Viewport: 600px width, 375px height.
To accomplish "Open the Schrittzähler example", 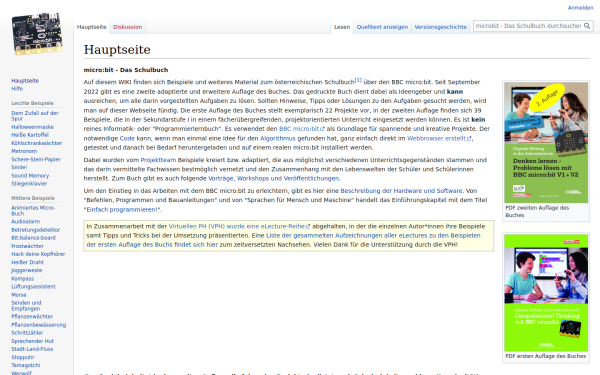I will pos(27,333).
